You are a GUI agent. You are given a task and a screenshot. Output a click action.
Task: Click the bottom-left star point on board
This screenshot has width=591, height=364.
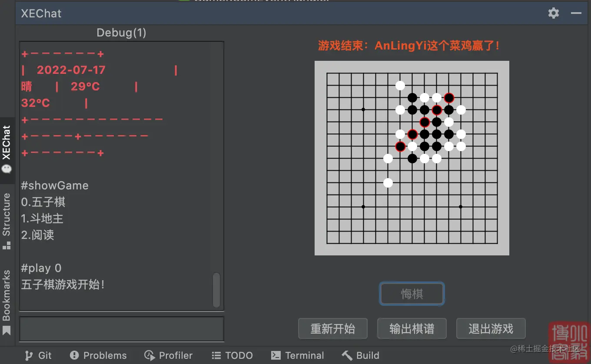[364, 207]
